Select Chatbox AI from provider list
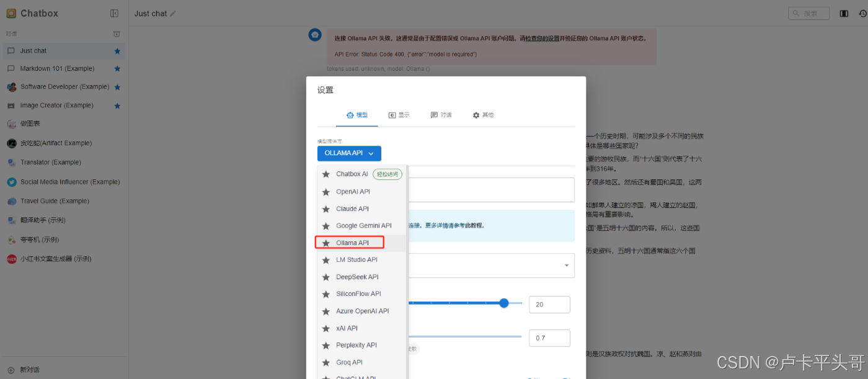The image size is (868, 379). [362, 174]
